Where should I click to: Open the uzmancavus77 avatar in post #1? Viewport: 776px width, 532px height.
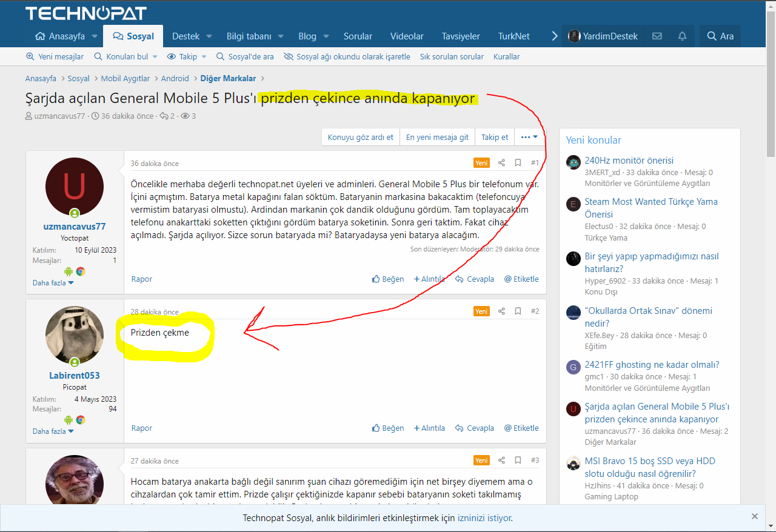(75, 187)
